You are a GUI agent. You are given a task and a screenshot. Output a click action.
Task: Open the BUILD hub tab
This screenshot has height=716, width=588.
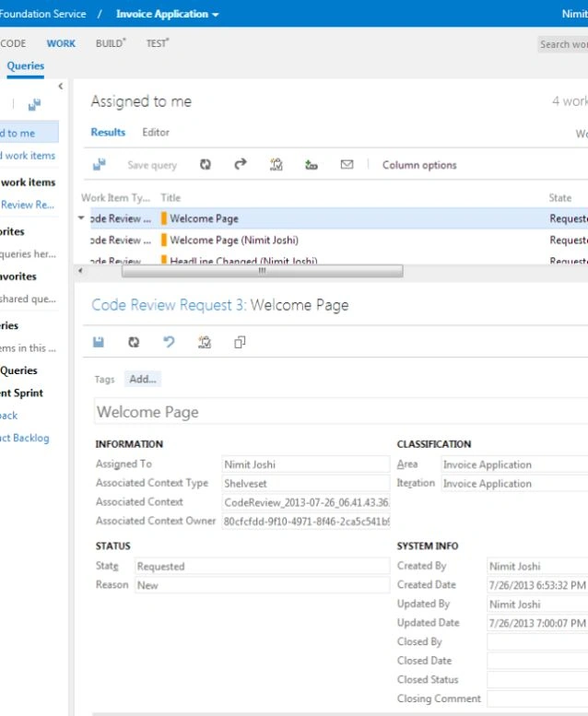click(111, 43)
